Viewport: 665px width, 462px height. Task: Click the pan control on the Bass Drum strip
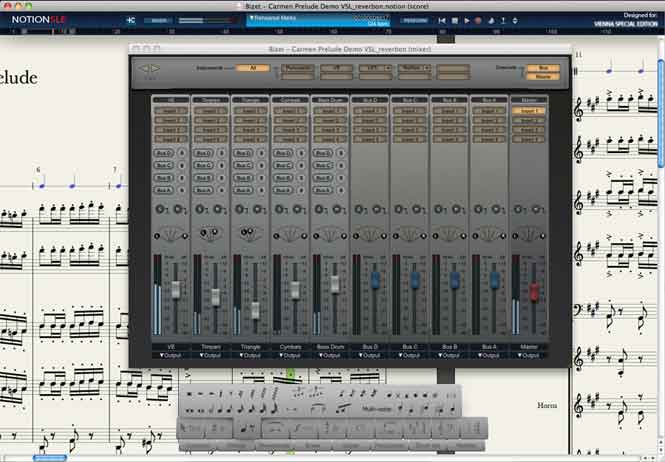tap(330, 235)
